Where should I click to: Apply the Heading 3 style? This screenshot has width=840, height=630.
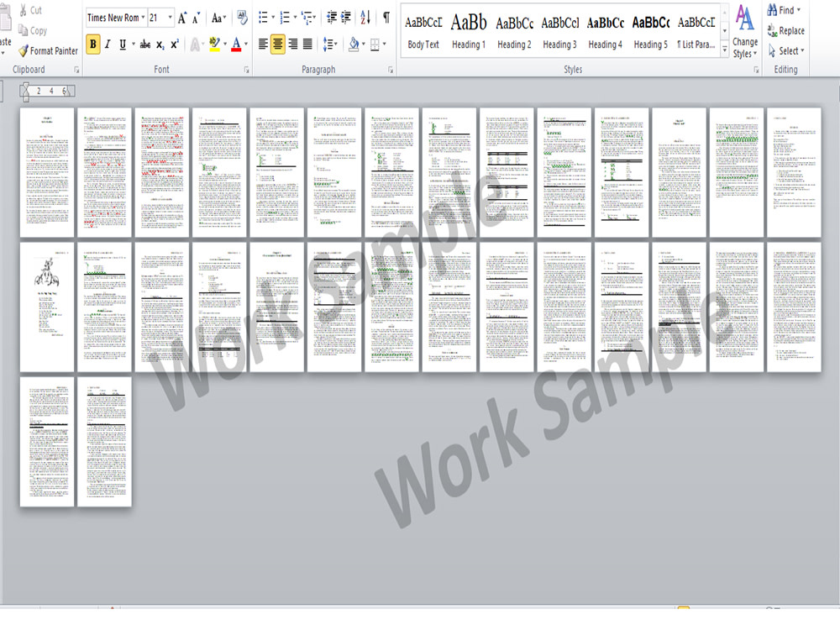point(559,31)
